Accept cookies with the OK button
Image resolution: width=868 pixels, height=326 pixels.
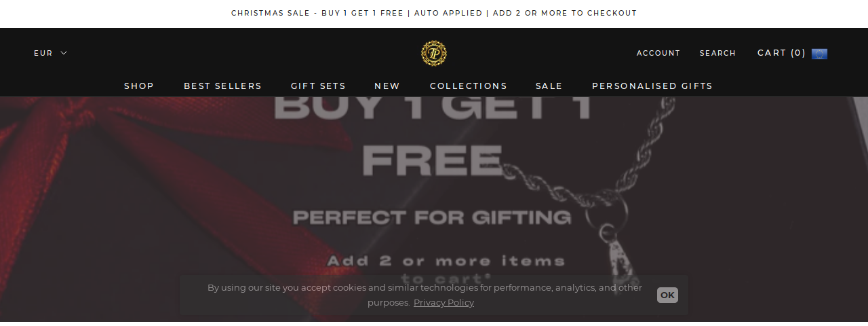click(667, 295)
